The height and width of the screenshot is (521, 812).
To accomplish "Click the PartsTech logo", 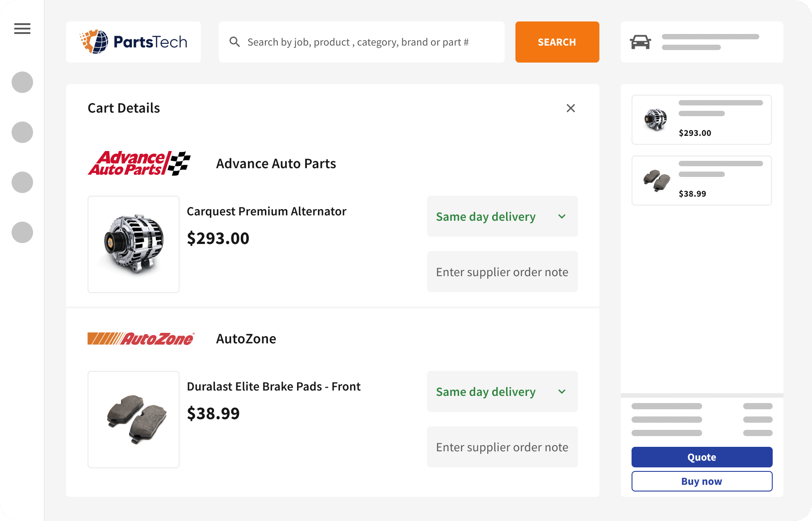I will pos(134,42).
